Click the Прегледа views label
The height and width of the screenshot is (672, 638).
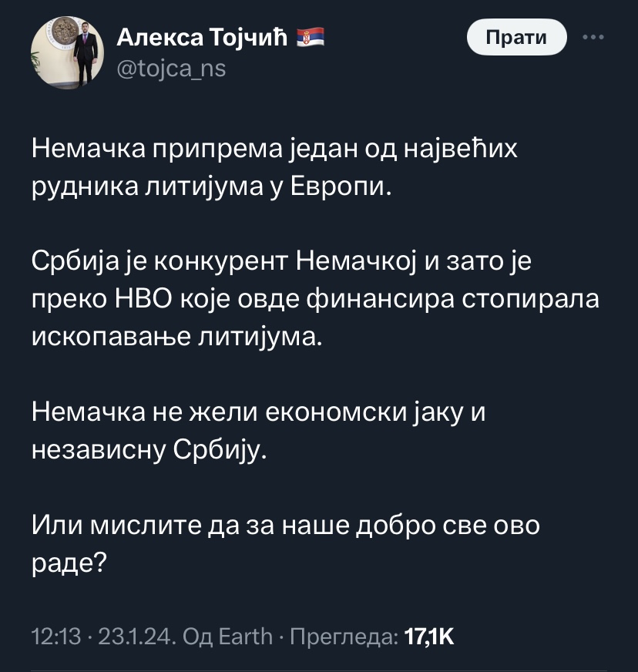point(341,637)
